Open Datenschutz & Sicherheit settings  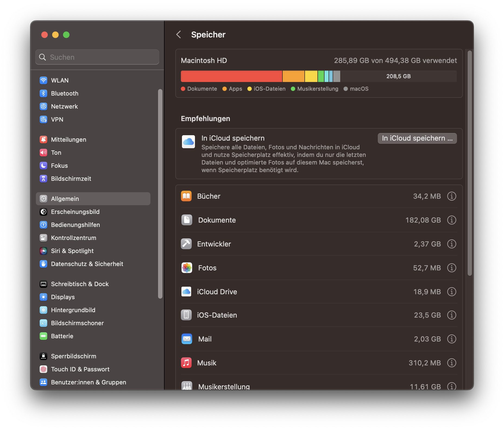click(87, 264)
